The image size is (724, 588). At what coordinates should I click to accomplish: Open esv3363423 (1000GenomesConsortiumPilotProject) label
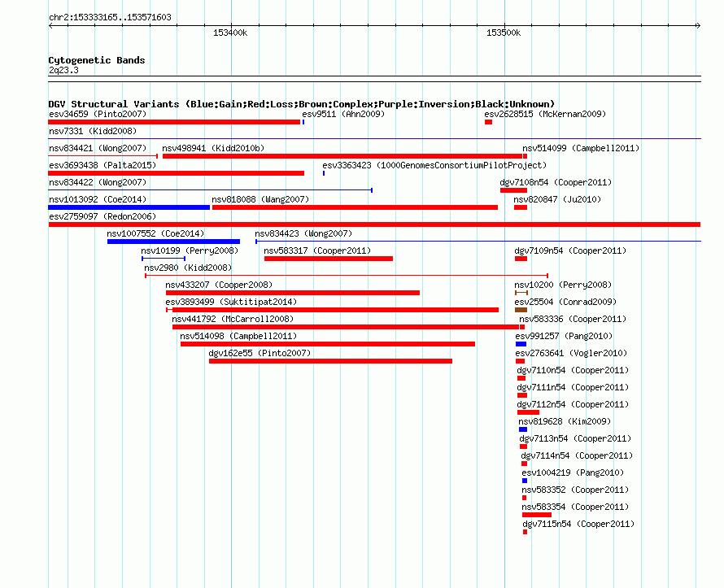[x=434, y=165]
